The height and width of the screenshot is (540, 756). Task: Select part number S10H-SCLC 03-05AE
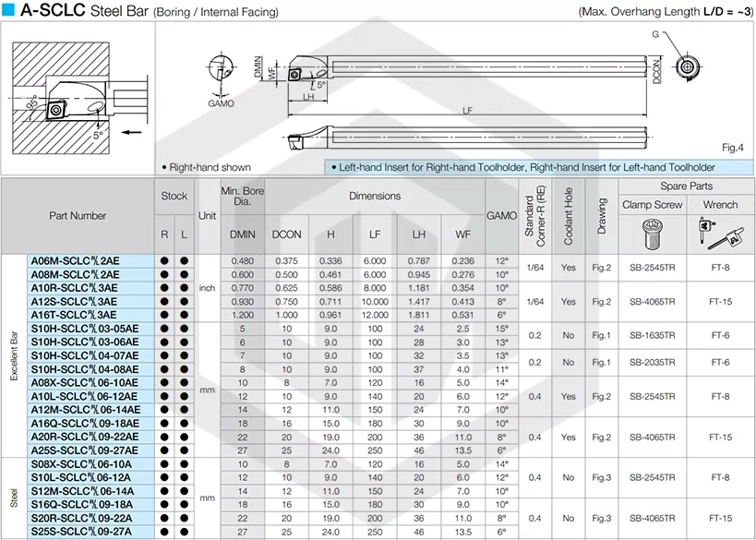(x=84, y=329)
